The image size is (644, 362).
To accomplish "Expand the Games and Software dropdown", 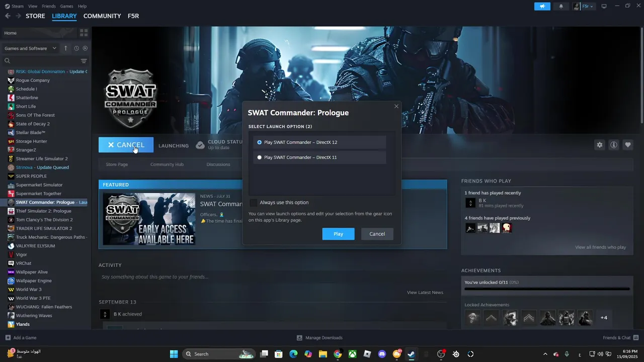I will point(31,48).
